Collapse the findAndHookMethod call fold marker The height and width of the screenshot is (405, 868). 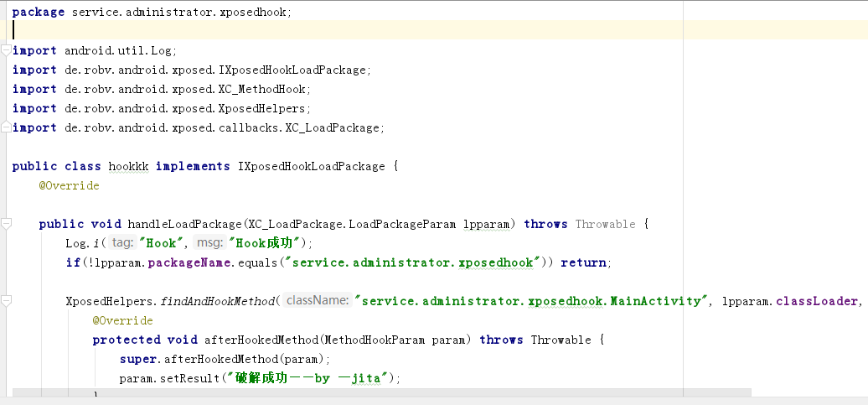6,301
